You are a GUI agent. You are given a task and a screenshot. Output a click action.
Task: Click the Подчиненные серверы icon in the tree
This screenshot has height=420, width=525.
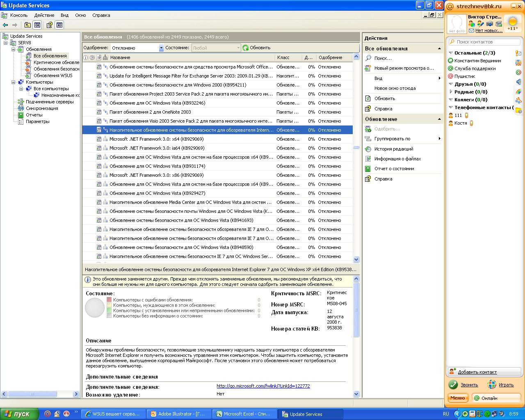pyautogui.click(x=21, y=102)
